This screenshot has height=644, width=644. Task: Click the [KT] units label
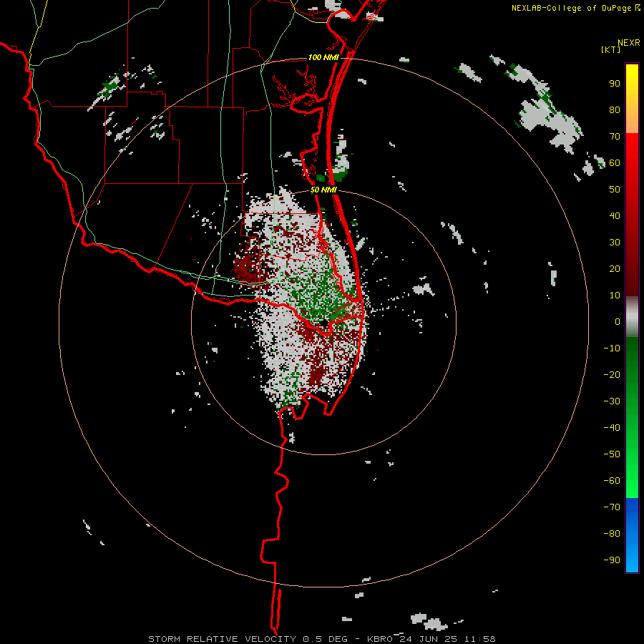(x=611, y=49)
